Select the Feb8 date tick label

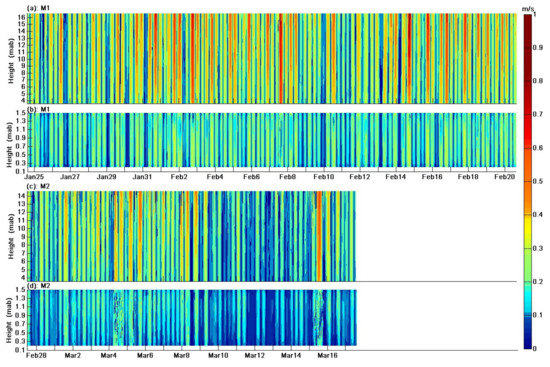[287, 177]
